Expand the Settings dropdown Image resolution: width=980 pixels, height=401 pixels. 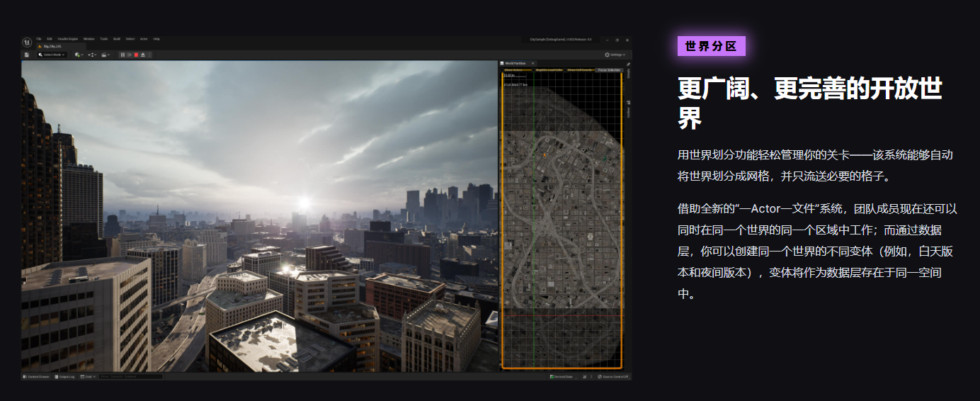[616, 55]
